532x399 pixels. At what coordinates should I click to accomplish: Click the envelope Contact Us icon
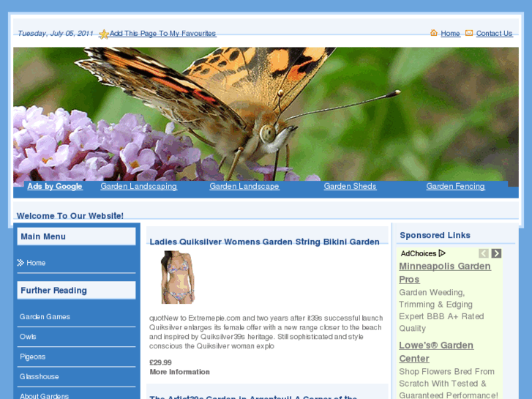469,33
